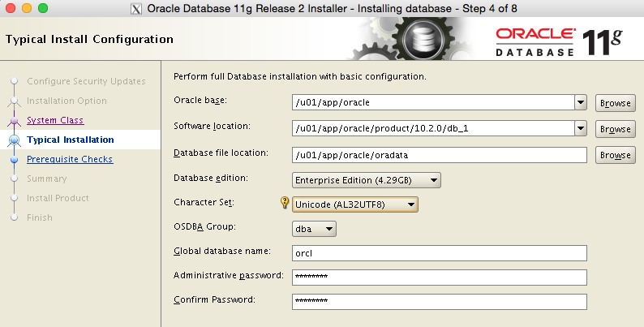The width and height of the screenshot is (644, 327).
Task: Click the Oracle 11g Database logo
Action: click(560, 42)
